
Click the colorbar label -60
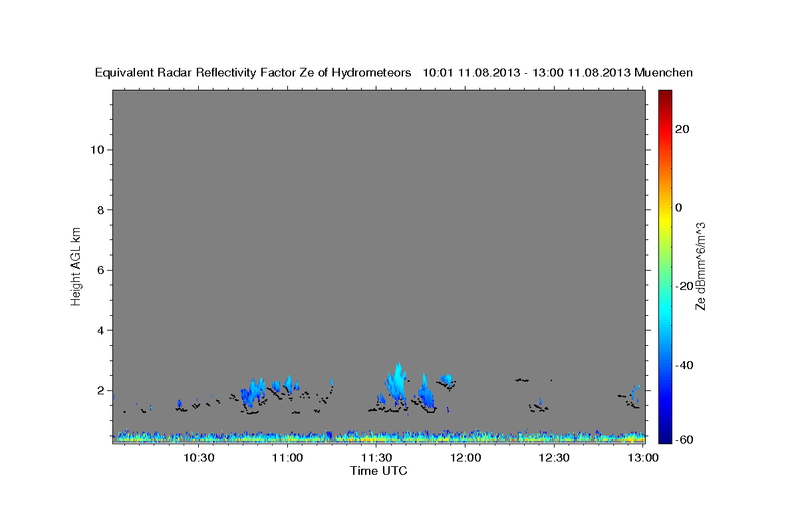(686, 440)
